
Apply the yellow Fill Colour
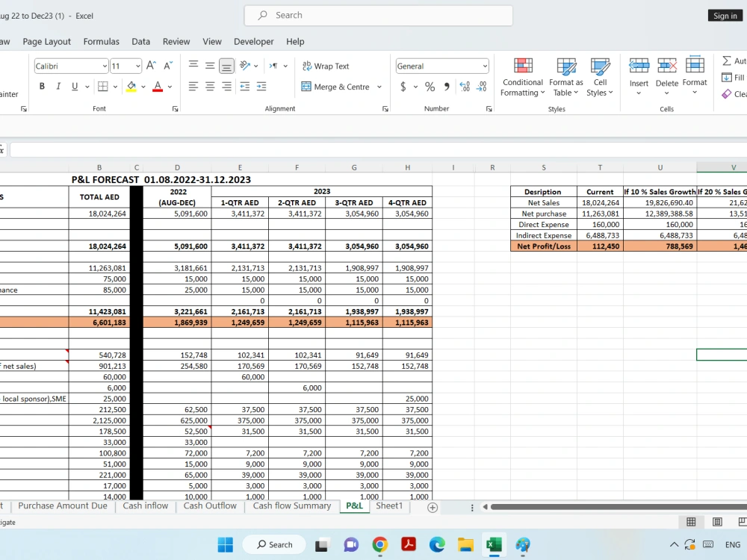pos(131,87)
